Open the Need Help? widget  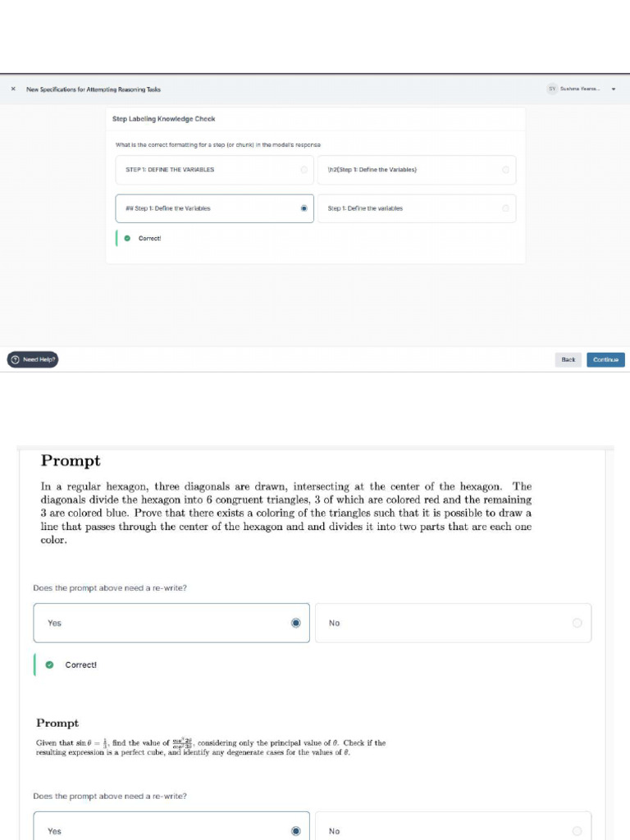tap(33, 359)
